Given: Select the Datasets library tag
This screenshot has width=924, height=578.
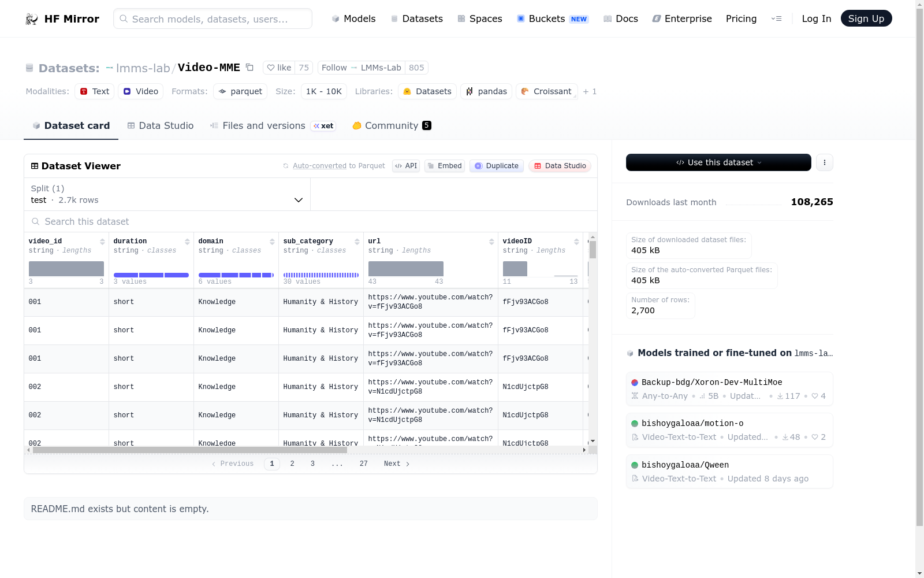Looking at the screenshot, I should click(x=427, y=91).
